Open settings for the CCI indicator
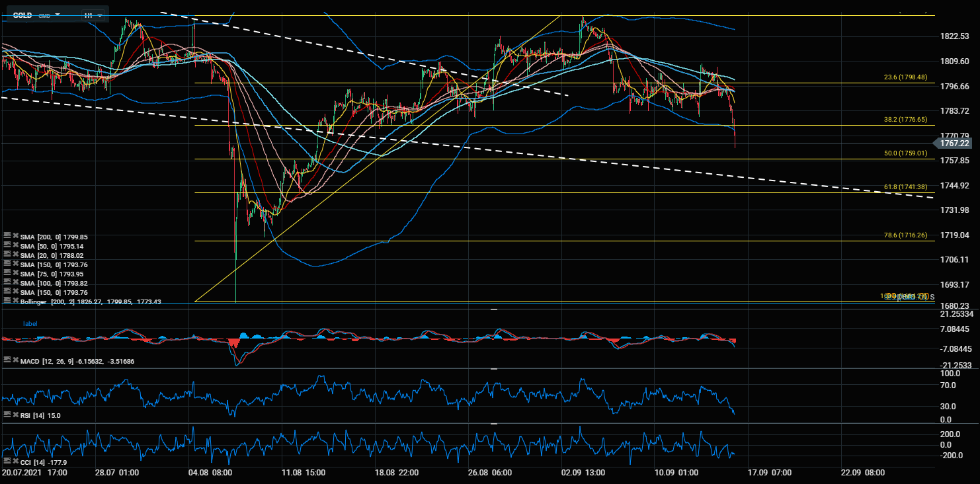Viewport: 980px width, 484px height. pos(7,460)
